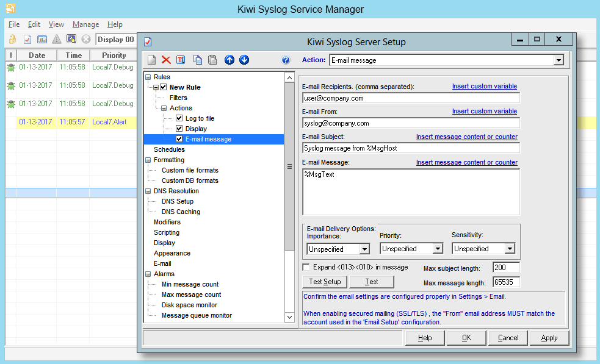Click the Test Setup button
This screenshot has height=364, width=600.
click(325, 282)
